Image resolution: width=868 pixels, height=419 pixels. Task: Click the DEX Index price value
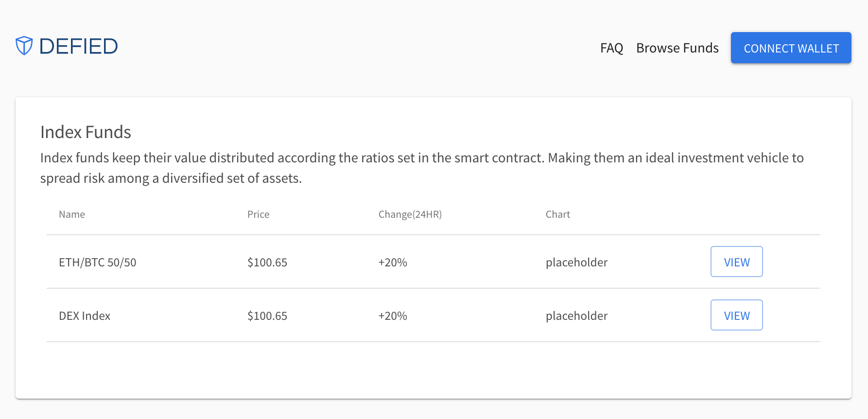pyautogui.click(x=267, y=316)
